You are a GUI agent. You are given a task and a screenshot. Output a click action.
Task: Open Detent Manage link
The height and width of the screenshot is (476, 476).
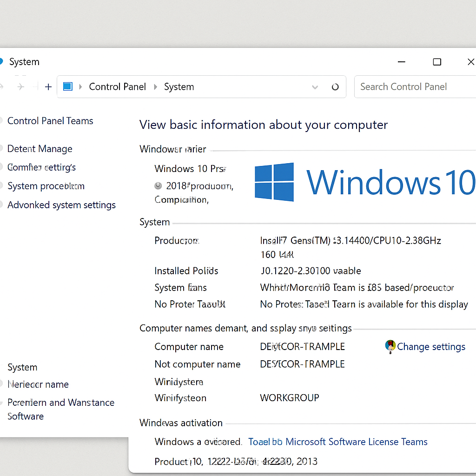[40, 149]
